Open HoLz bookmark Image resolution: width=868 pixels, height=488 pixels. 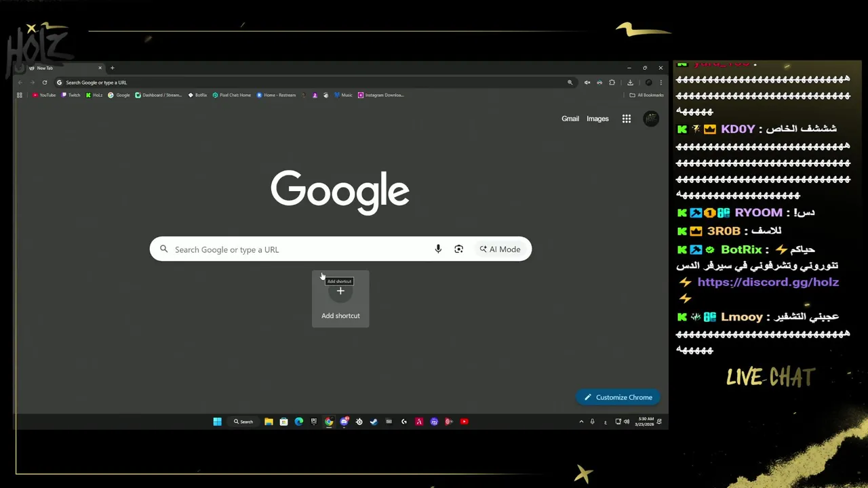[94, 95]
